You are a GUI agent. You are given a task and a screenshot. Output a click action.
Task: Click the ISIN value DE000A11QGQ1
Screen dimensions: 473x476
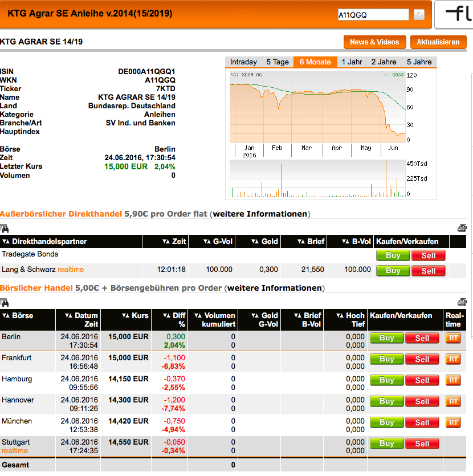(146, 72)
